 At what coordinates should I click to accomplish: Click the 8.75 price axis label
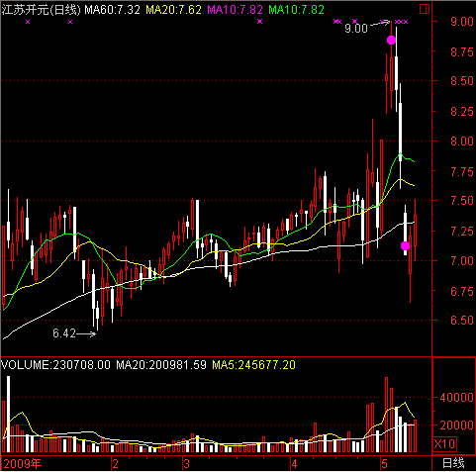click(462, 51)
